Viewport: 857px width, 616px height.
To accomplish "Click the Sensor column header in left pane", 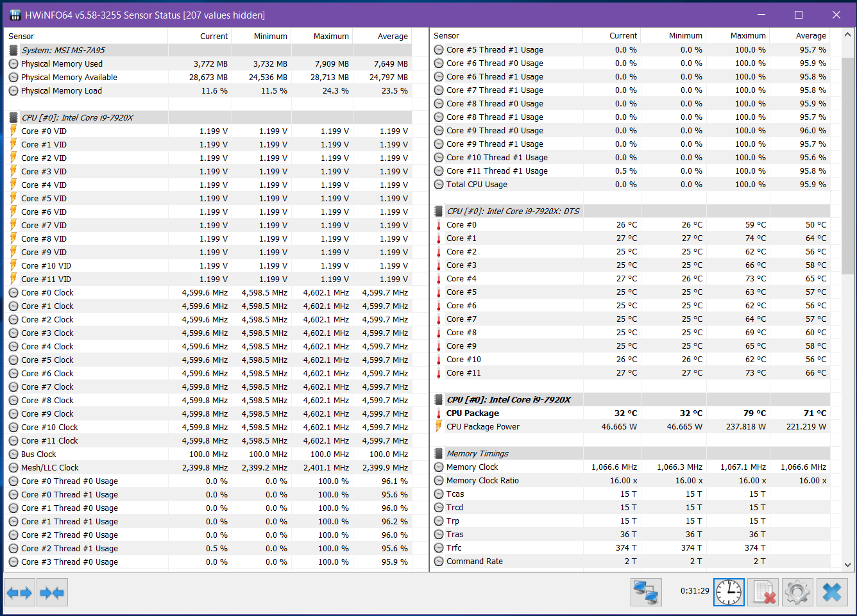I will coord(21,37).
